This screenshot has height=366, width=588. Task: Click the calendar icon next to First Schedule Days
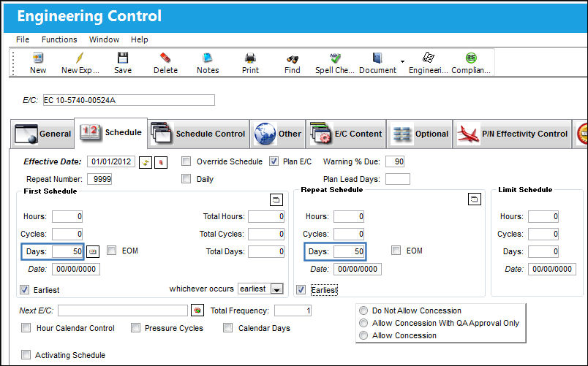pyautogui.click(x=93, y=251)
